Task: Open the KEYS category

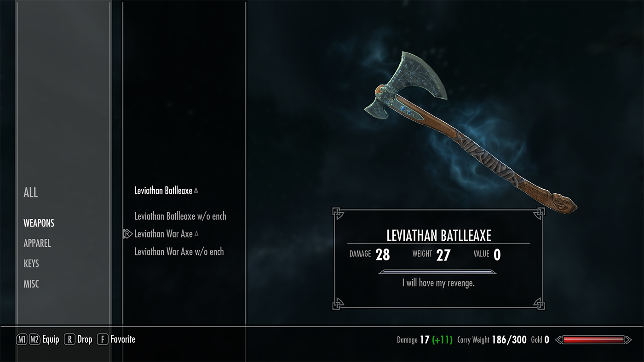Action: pyautogui.click(x=31, y=264)
